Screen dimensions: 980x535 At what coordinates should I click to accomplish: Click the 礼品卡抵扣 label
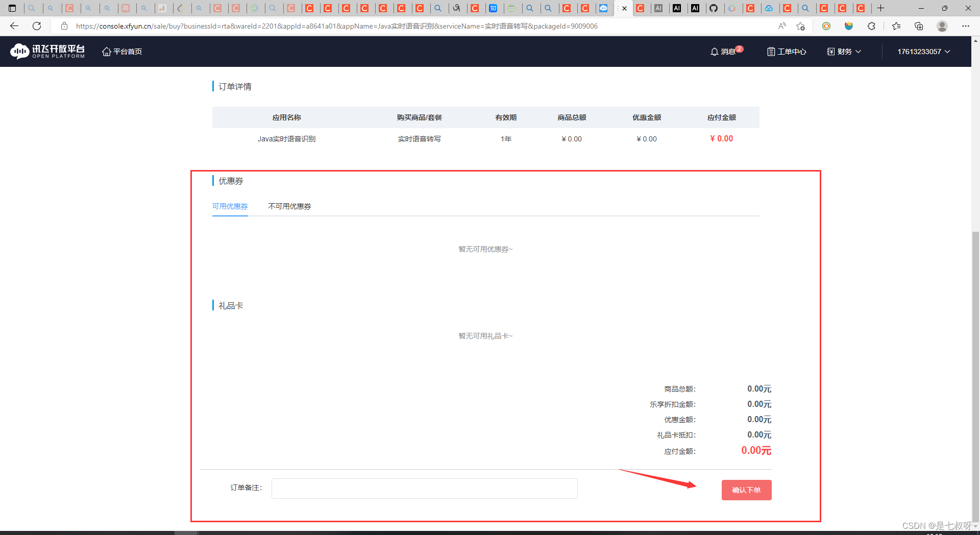[x=676, y=435]
